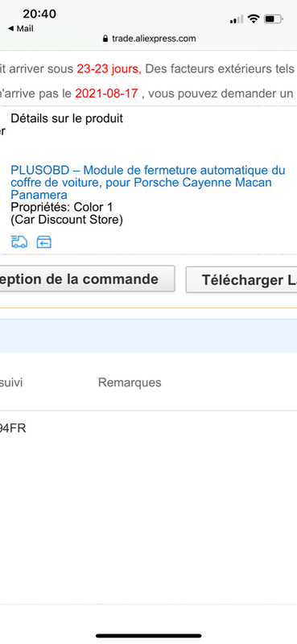Tap the tracking number ending in 94FR
Viewport: 297px width, 644px height.
(13, 428)
